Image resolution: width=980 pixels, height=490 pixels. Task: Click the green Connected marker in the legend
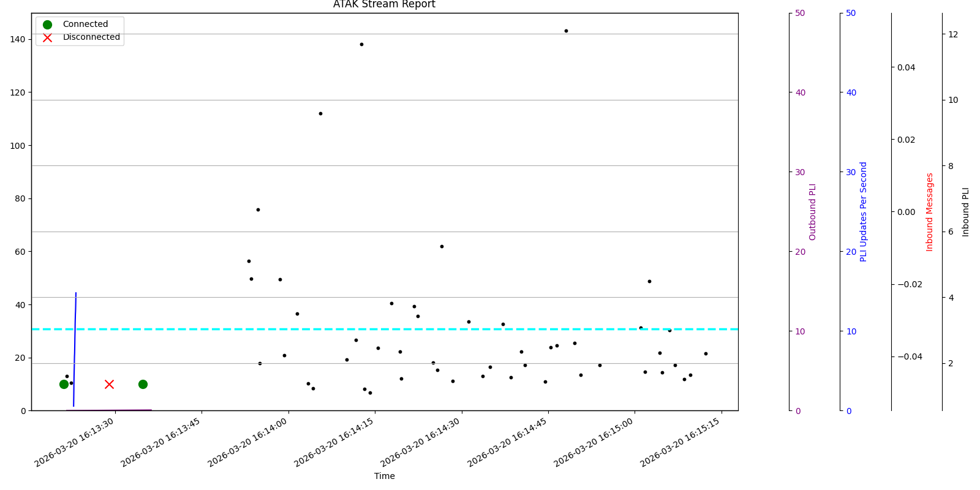pyautogui.click(x=47, y=24)
